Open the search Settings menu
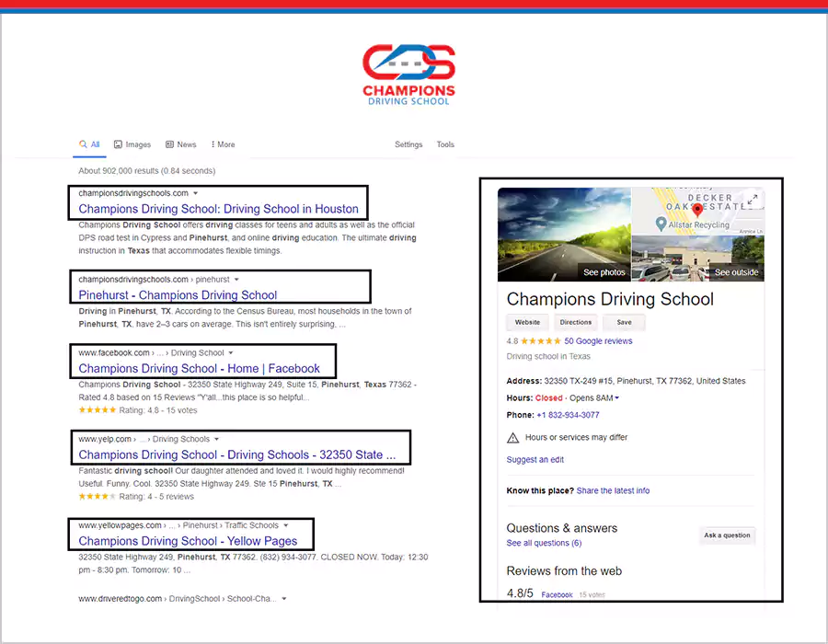 [x=408, y=144]
